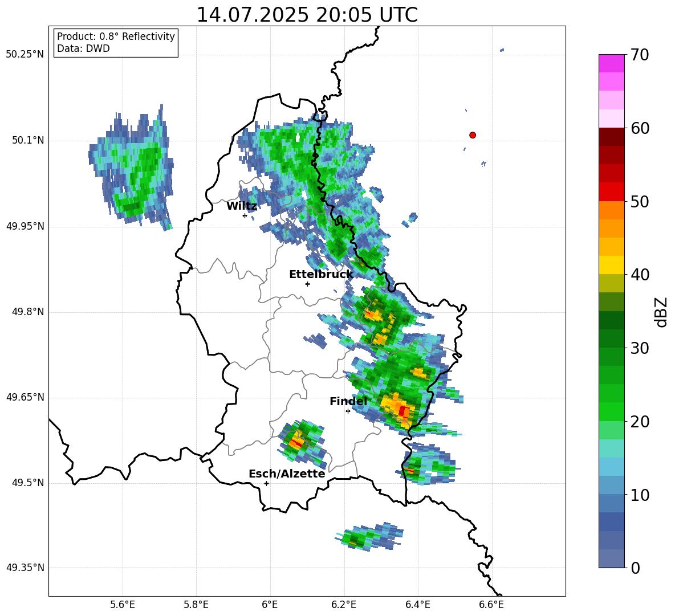This screenshot has width=675, height=616.
Task: Click the 'Data: DWD' label
Action: pos(83,48)
